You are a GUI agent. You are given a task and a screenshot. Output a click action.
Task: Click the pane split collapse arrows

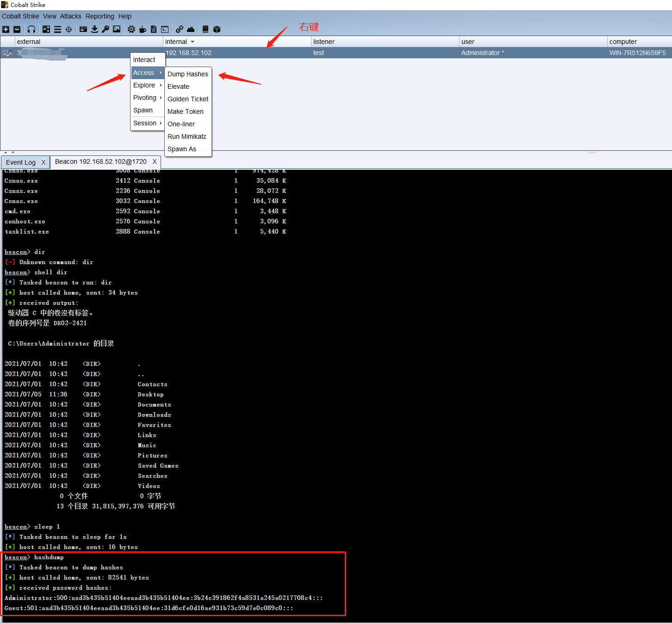click(x=9, y=152)
